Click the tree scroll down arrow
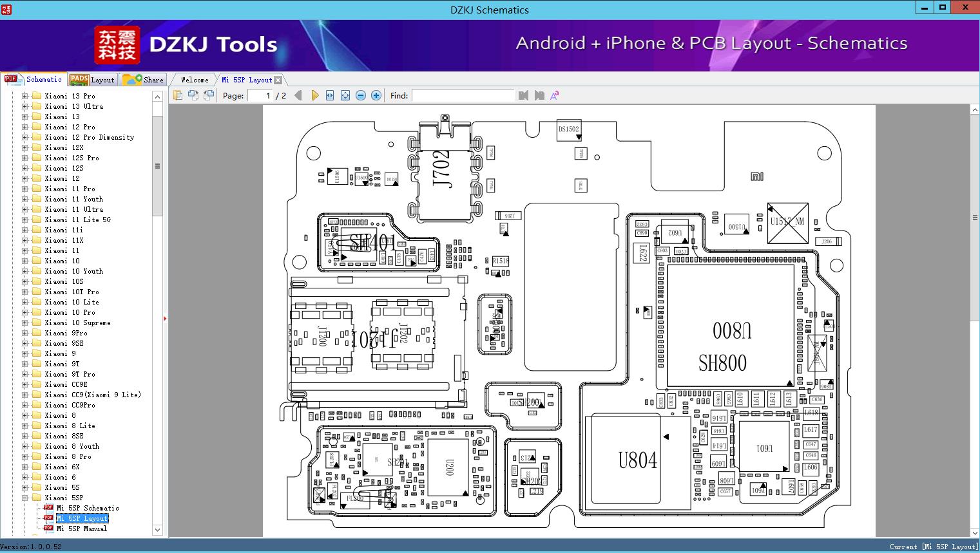980x553 pixels. 157,530
